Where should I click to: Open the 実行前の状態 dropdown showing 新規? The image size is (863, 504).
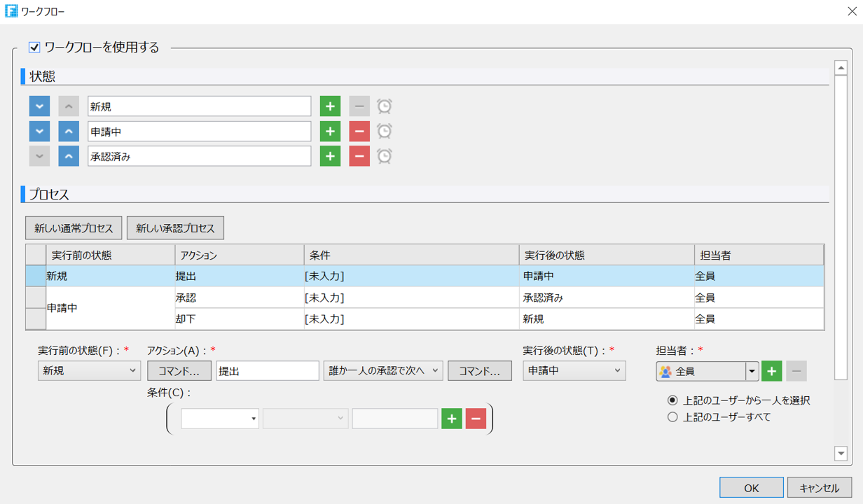pos(89,371)
